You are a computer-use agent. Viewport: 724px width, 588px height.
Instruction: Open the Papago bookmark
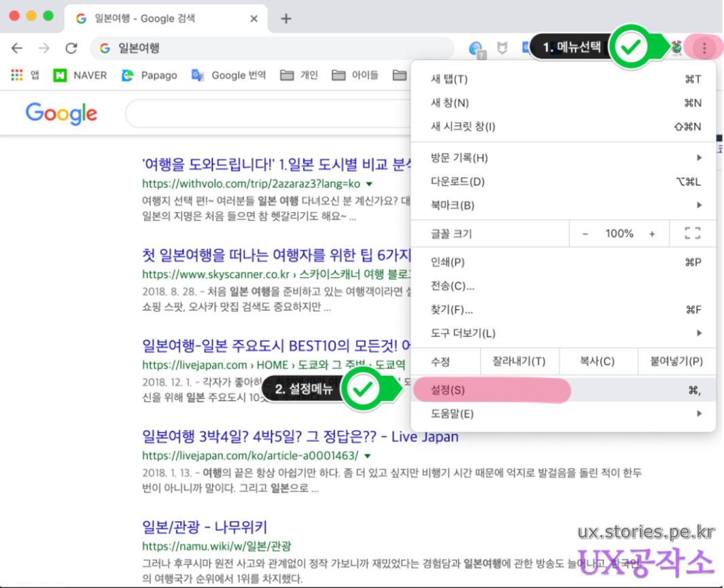tap(149, 75)
